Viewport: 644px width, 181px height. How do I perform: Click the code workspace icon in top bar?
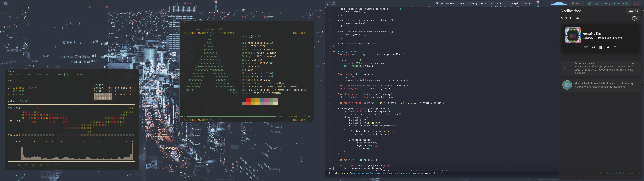328,4
